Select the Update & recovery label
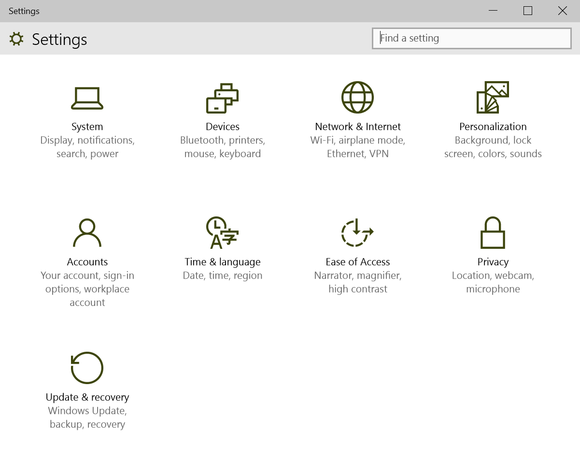Image resolution: width=580 pixels, height=458 pixels. point(87,397)
